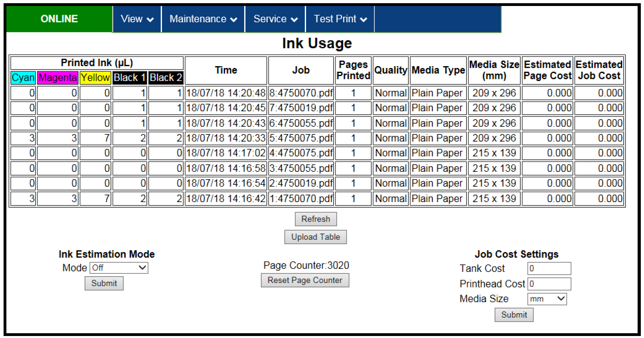
Task: Open the View menu
Action: pos(137,19)
